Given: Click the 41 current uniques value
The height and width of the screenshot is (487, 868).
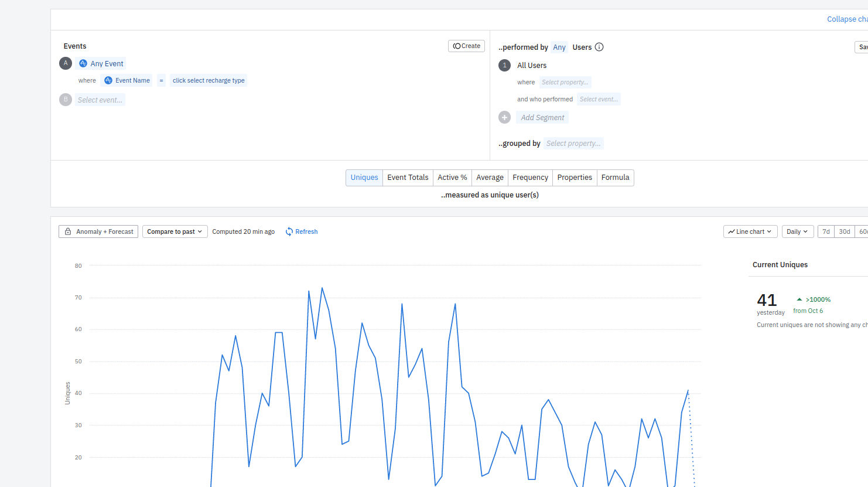Looking at the screenshot, I should [767, 300].
